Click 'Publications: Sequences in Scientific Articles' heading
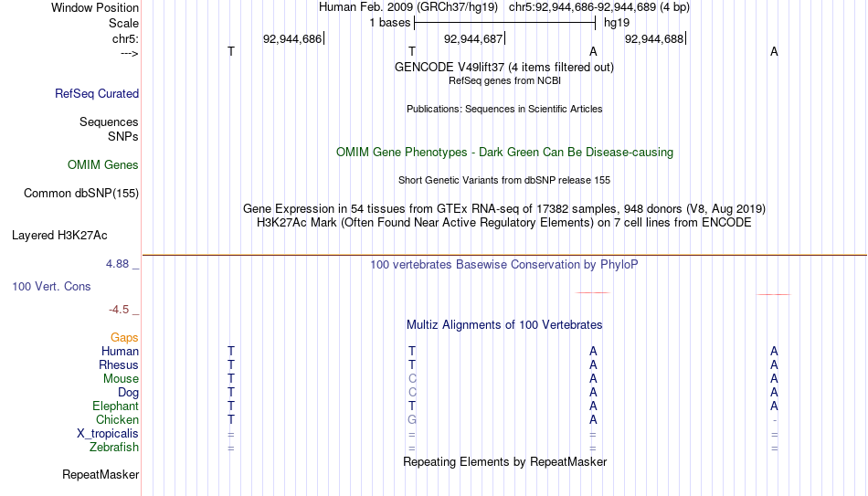Viewport: 868px width, 496px height. [504, 109]
